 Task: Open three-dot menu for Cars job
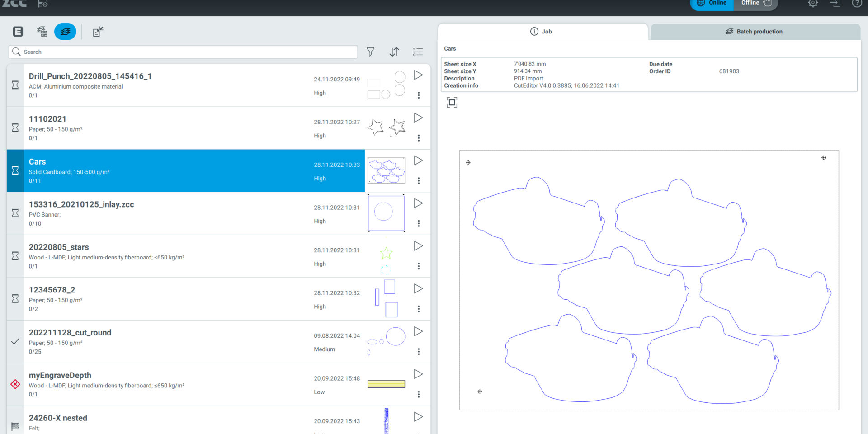pyautogui.click(x=419, y=181)
